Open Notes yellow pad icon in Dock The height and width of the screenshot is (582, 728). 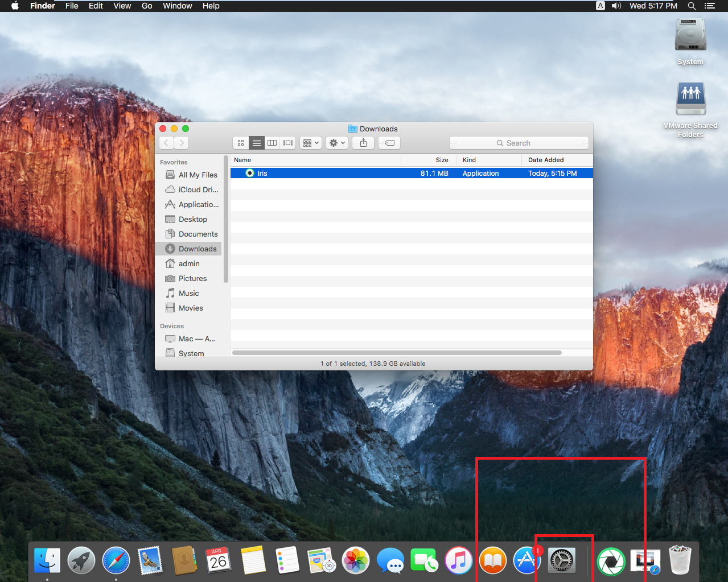pyautogui.click(x=253, y=561)
